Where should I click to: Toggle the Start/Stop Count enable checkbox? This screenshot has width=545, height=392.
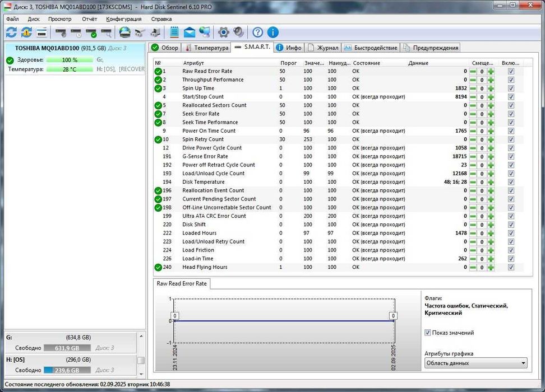[x=511, y=97]
